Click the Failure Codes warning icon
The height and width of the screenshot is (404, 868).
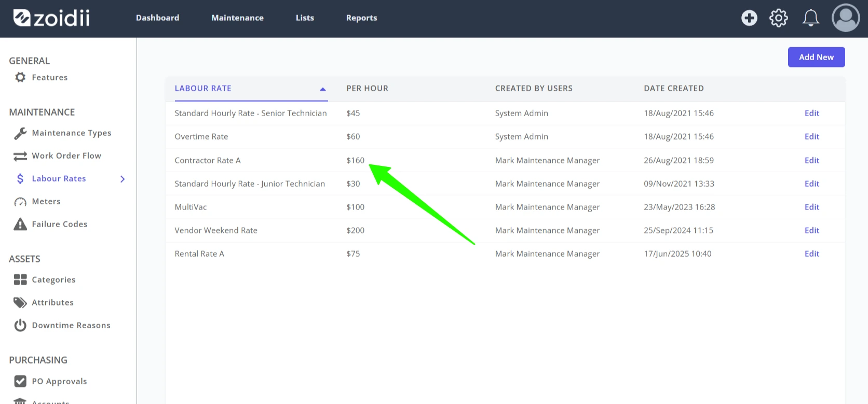pyautogui.click(x=20, y=224)
